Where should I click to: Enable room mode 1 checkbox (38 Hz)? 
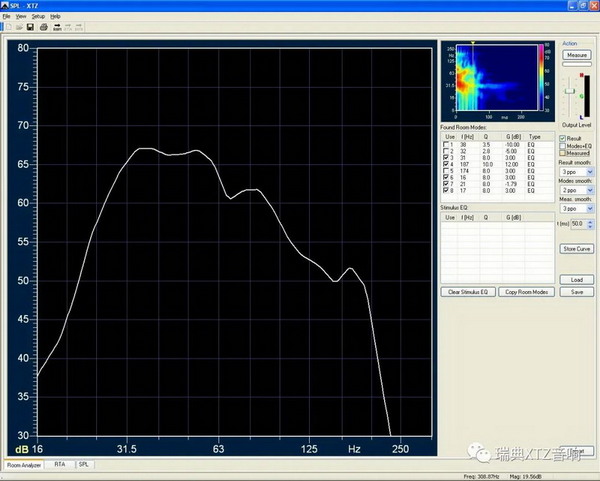pyautogui.click(x=445, y=145)
